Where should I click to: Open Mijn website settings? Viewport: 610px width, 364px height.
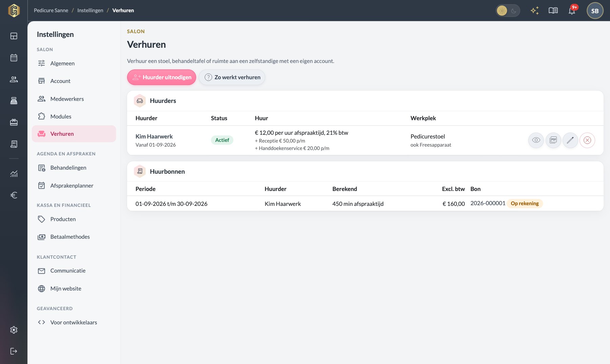tap(74, 288)
